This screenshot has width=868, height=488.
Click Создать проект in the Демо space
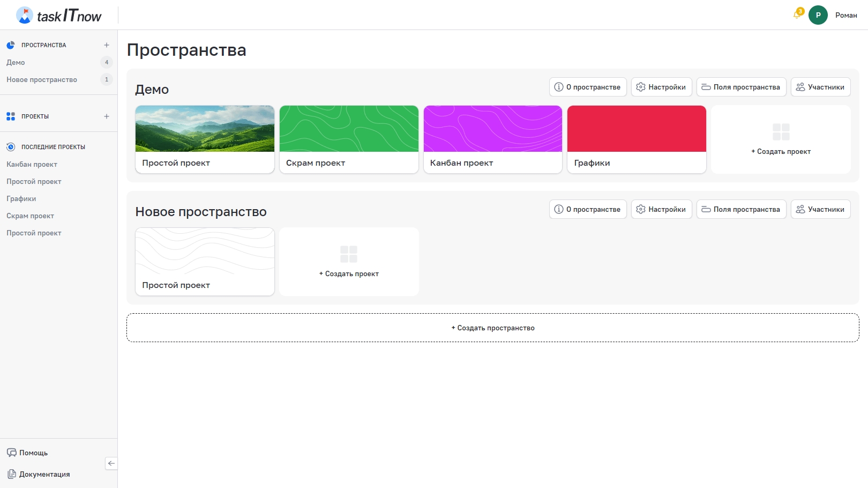point(781,140)
